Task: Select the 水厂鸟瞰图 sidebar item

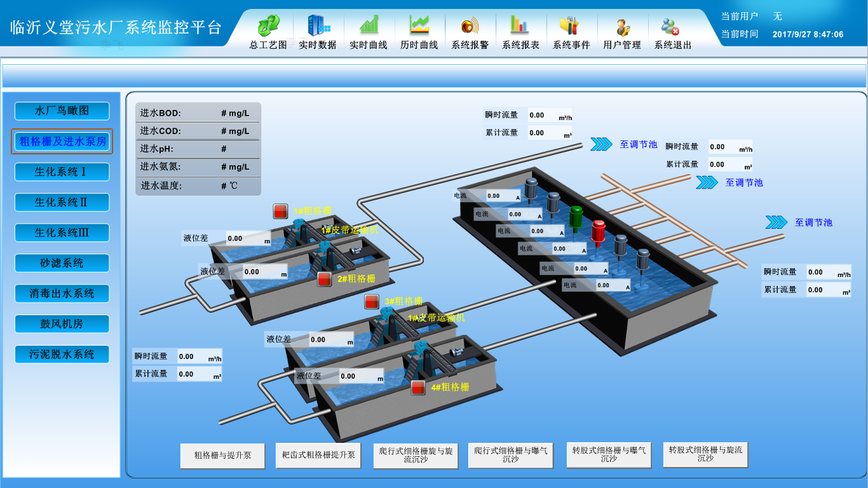Action: 62,111
